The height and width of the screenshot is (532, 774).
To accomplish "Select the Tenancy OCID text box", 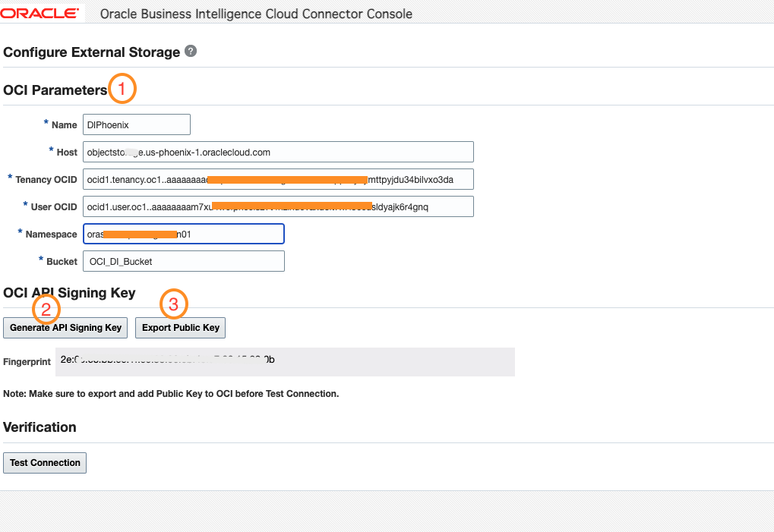I will (x=277, y=179).
